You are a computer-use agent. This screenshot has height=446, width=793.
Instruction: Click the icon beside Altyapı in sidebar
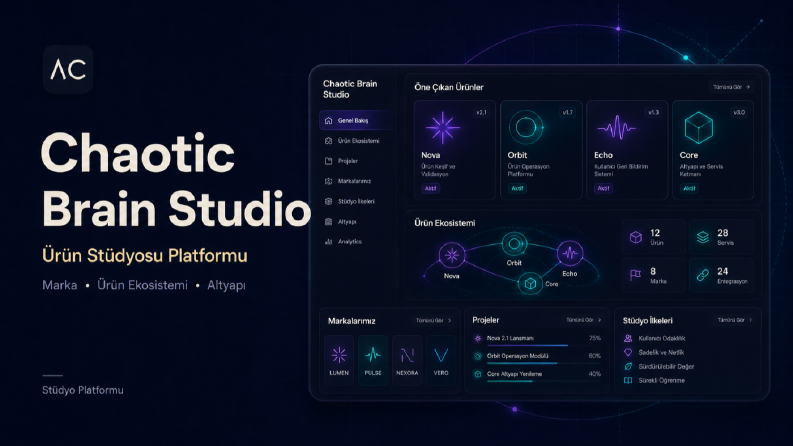[x=328, y=221]
